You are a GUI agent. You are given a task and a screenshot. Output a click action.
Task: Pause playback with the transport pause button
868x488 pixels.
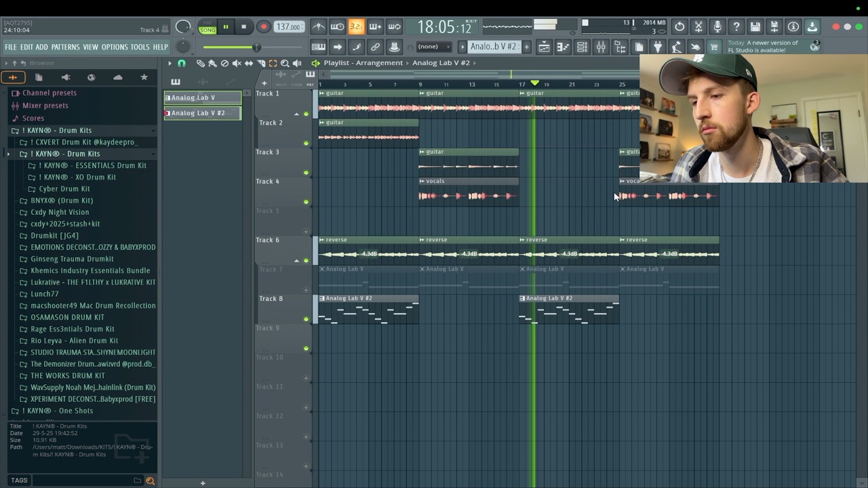(225, 27)
